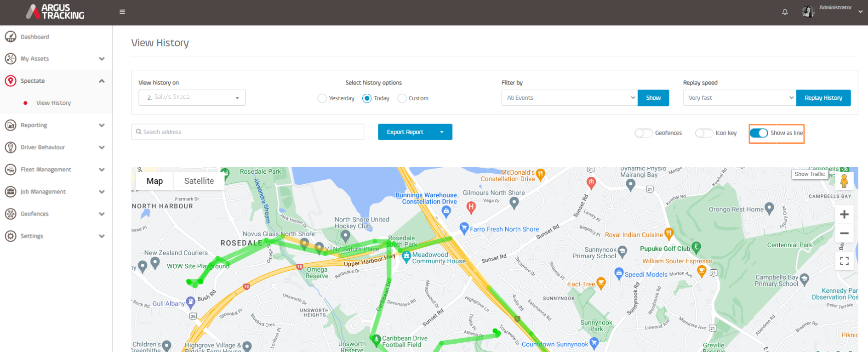Click the Replay History button
This screenshot has width=868, height=352.
click(823, 98)
